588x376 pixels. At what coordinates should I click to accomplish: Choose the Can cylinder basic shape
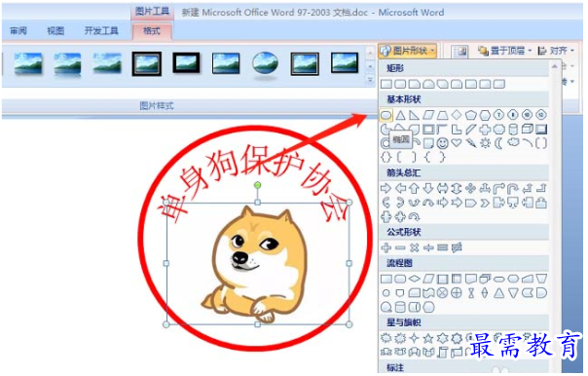pyautogui.click(x=513, y=130)
